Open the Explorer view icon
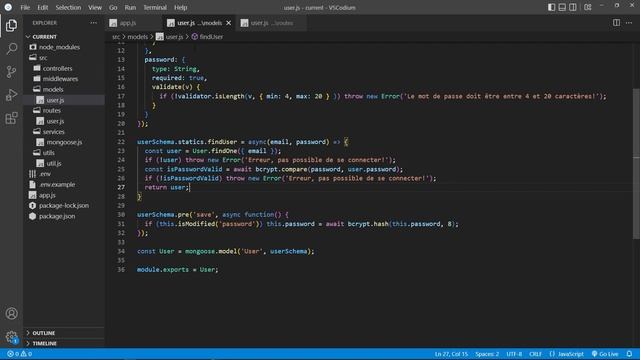 click(11, 26)
